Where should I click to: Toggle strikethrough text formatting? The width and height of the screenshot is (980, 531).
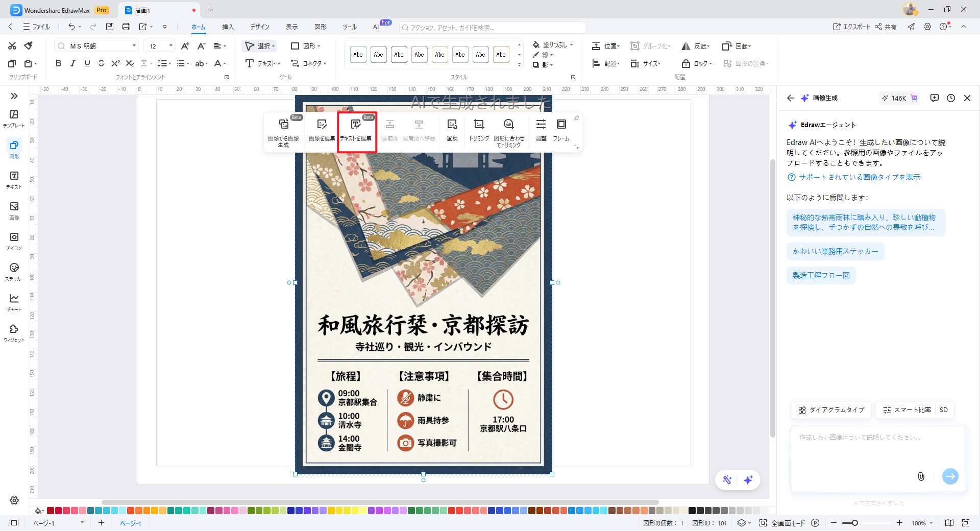point(101,63)
